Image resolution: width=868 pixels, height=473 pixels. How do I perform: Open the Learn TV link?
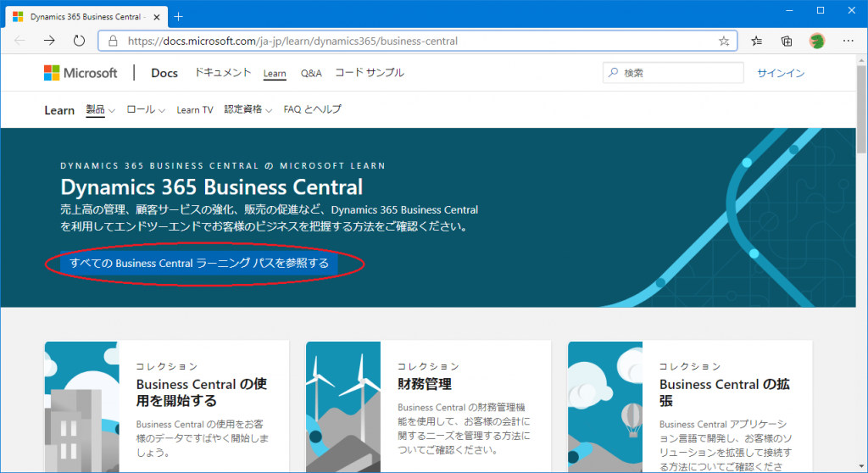tap(195, 109)
